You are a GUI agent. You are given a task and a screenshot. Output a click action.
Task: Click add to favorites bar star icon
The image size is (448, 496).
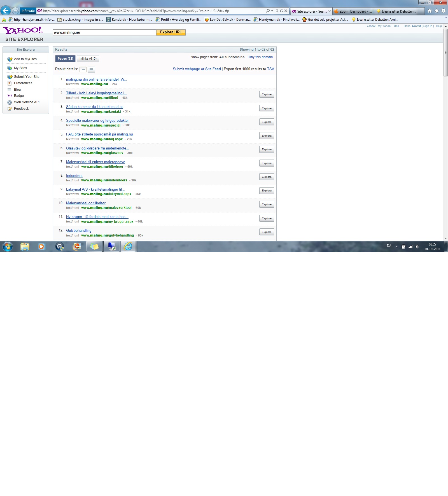pos(4,20)
